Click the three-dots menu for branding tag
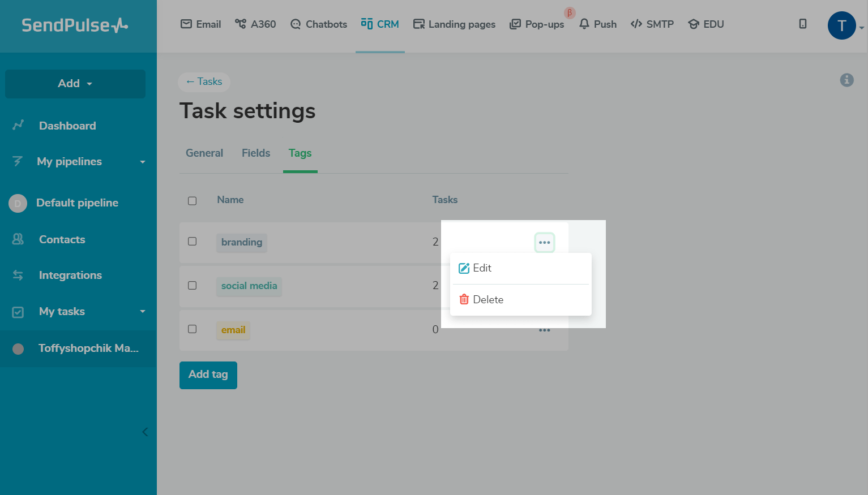 point(544,243)
